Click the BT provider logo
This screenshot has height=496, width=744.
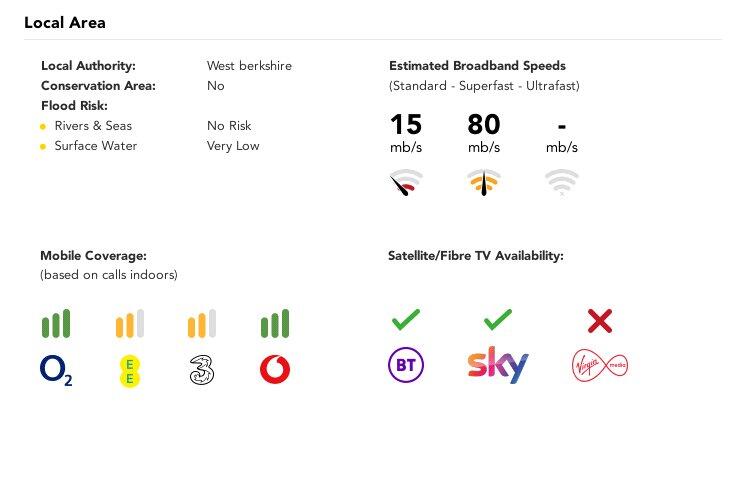pyautogui.click(x=405, y=365)
